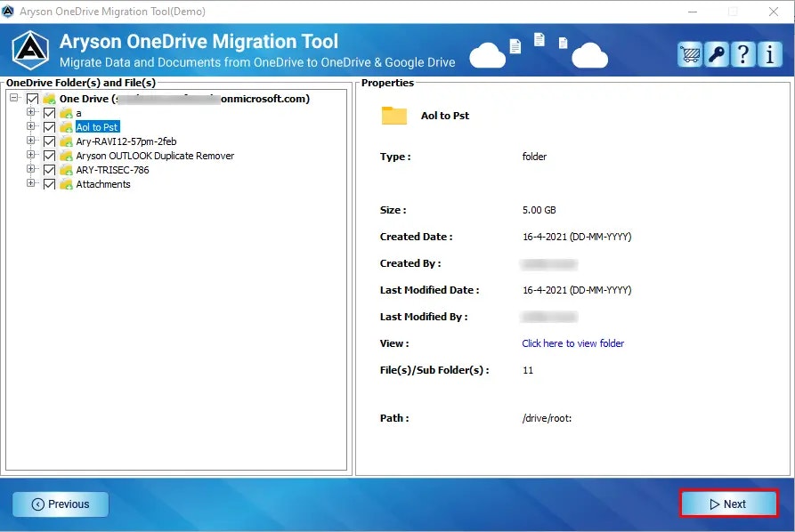This screenshot has width=795, height=532.
Task: Select the One Drive root label
Action: [x=184, y=99]
